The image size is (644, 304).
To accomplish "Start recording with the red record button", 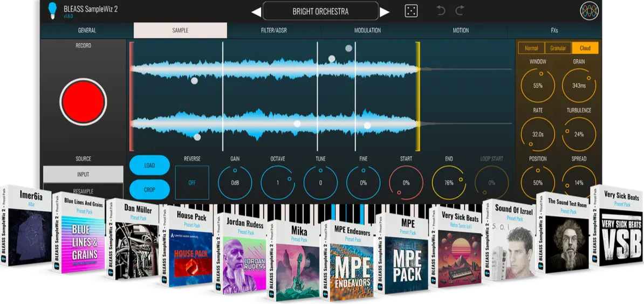I will tap(83, 101).
